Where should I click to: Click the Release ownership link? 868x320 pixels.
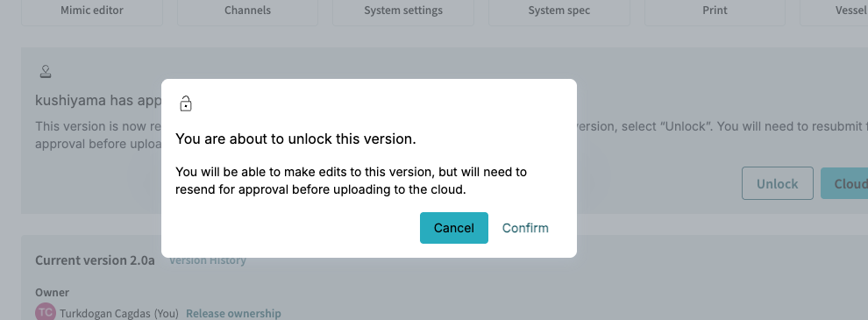[233, 313]
